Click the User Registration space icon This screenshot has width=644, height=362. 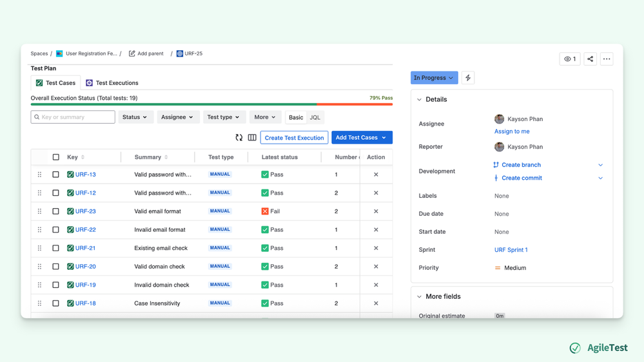59,53
